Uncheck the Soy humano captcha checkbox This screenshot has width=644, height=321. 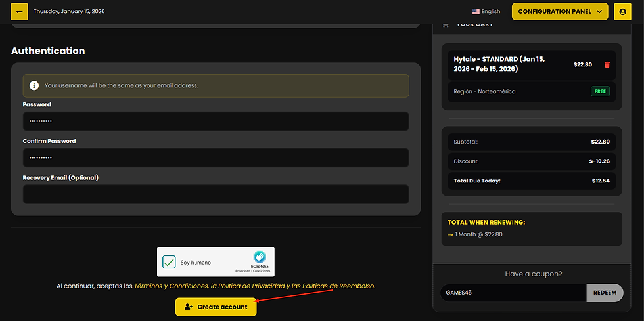click(x=169, y=261)
